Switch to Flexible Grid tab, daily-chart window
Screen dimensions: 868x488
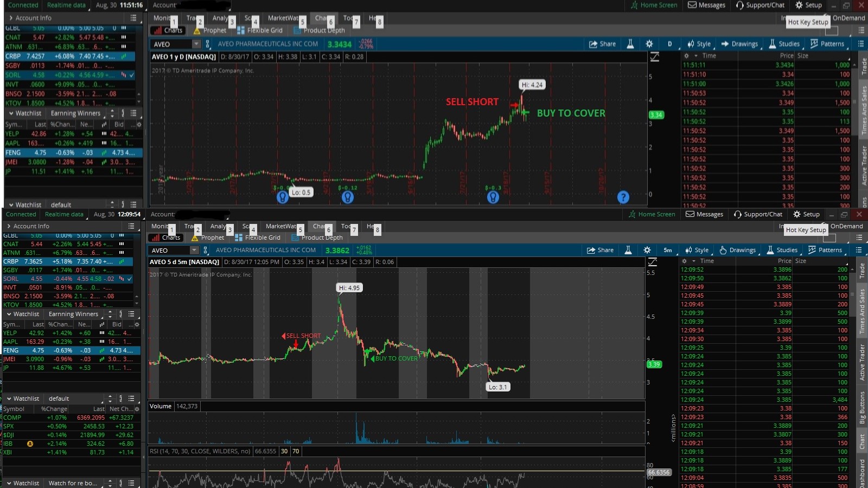(260, 30)
